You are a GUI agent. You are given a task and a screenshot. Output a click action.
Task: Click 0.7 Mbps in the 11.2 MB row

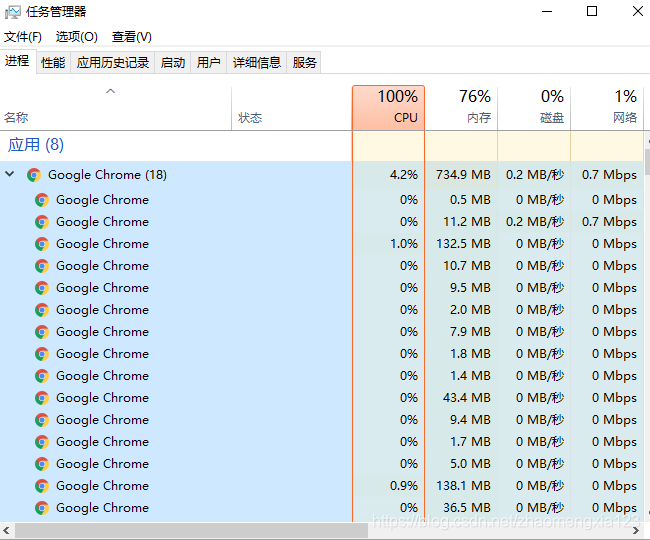(x=609, y=222)
